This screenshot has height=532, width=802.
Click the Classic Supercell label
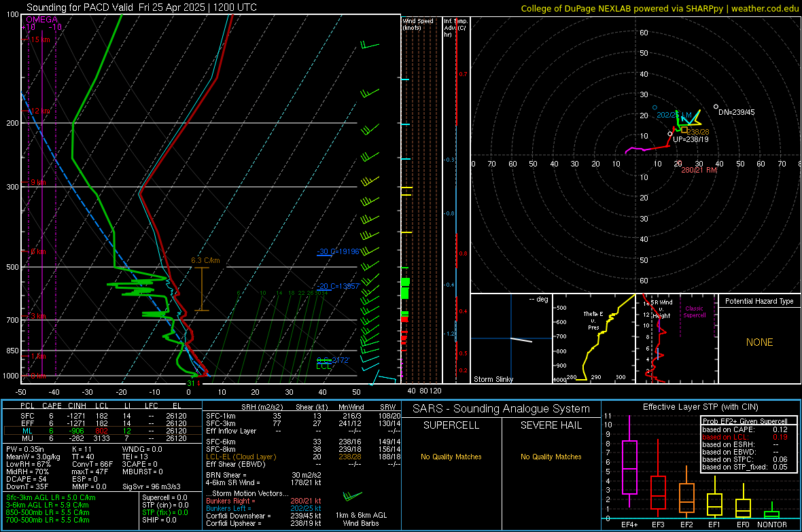[694, 312]
